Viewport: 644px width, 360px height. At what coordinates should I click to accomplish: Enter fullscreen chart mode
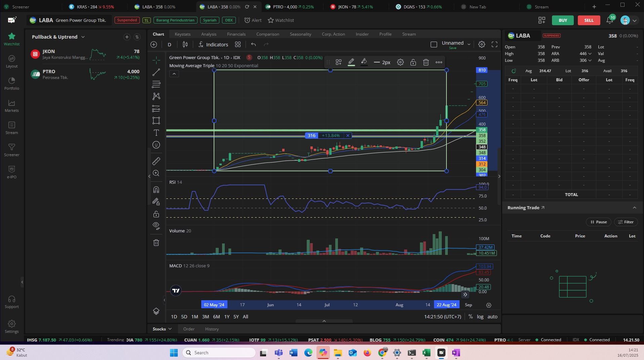(x=495, y=44)
